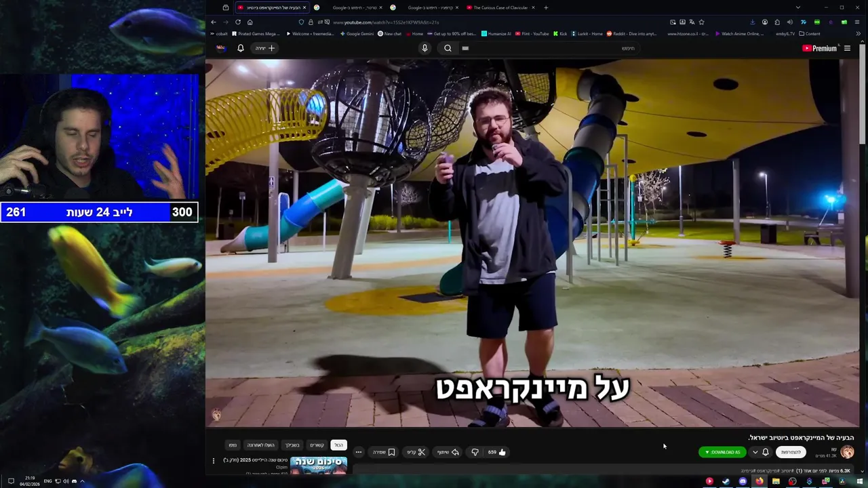Click the magnifier search icon
This screenshot has width=868, height=488.
(x=448, y=48)
